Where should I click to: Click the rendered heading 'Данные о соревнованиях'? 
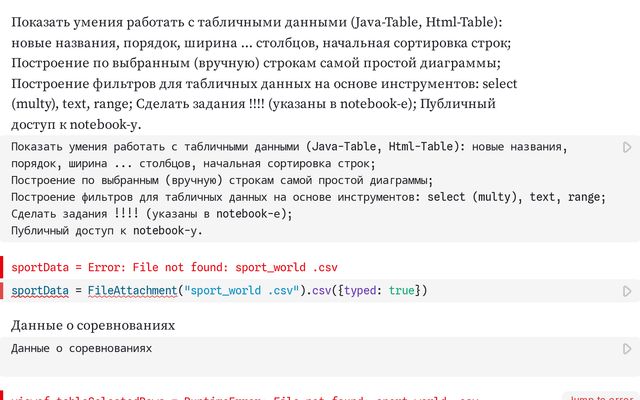[93, 325]
